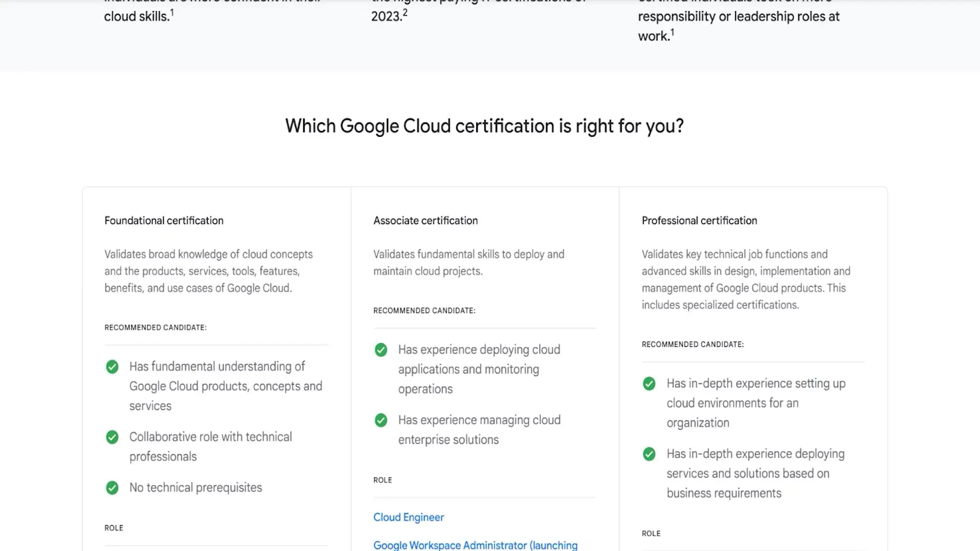The width and height of the screenshot is (980, 551).
Task: Click checkmark beside 'Collaborative role with technical professionals'
Action: 112,437
